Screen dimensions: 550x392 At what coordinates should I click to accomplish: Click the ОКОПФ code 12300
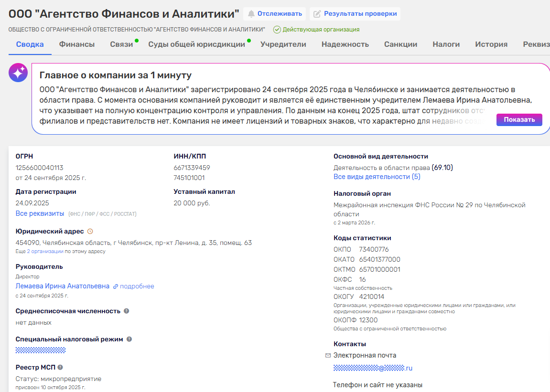pos(368,320)
